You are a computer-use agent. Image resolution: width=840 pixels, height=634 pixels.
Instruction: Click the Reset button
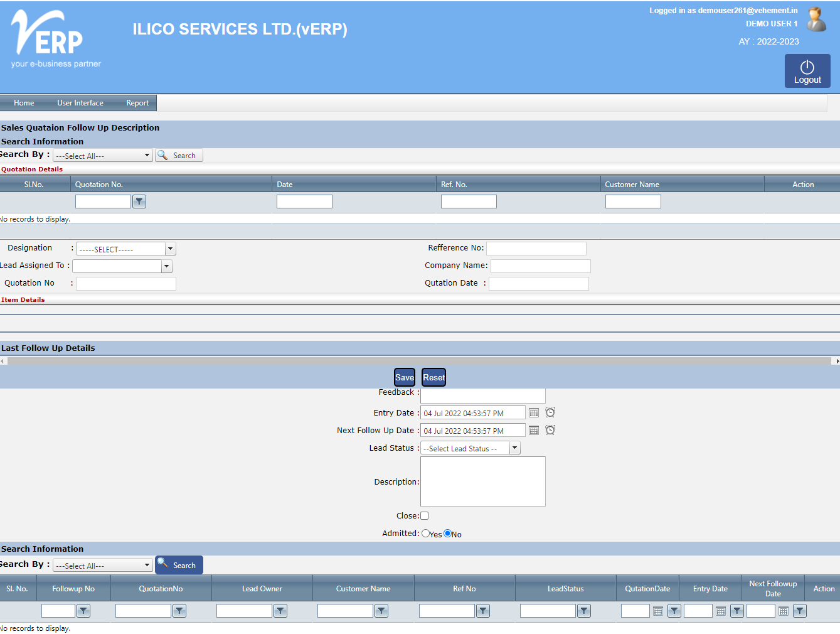[434, 377]
